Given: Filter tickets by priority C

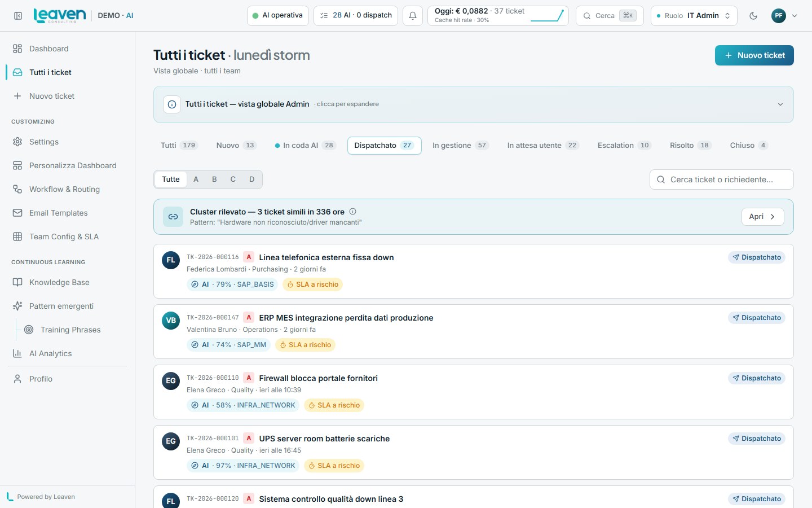Looking at the screenshot, I should tap(233, 179).
